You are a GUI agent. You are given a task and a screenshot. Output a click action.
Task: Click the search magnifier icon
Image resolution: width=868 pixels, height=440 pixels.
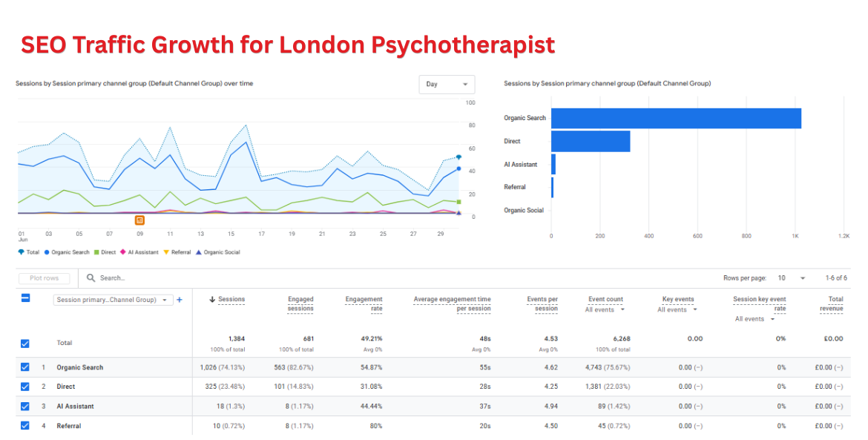pos(91,278)
